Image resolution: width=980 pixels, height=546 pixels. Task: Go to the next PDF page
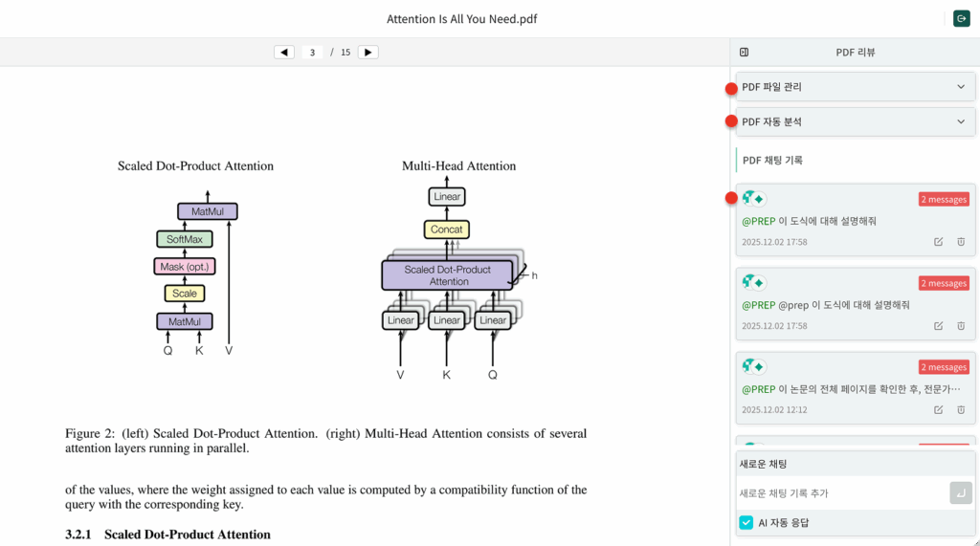367,53
